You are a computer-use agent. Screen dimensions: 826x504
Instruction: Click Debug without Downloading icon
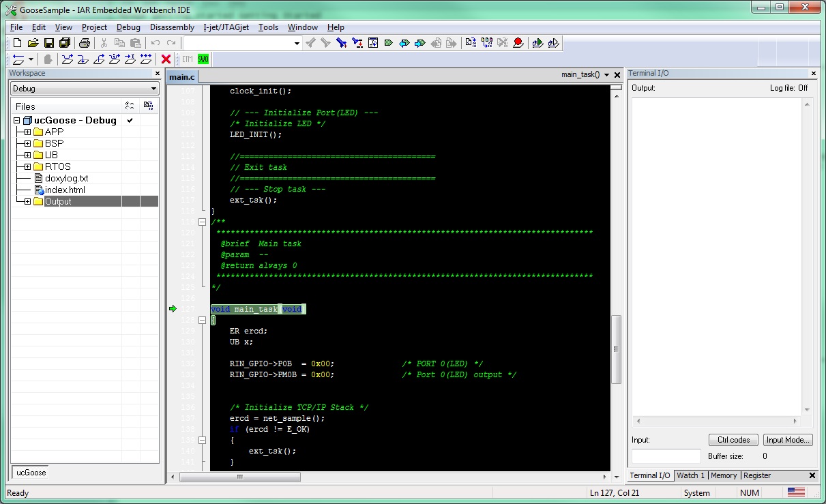pos(552,43)
